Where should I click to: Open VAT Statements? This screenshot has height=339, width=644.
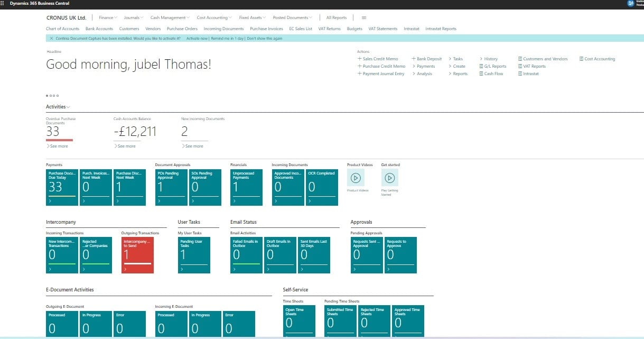pos(383,29)
